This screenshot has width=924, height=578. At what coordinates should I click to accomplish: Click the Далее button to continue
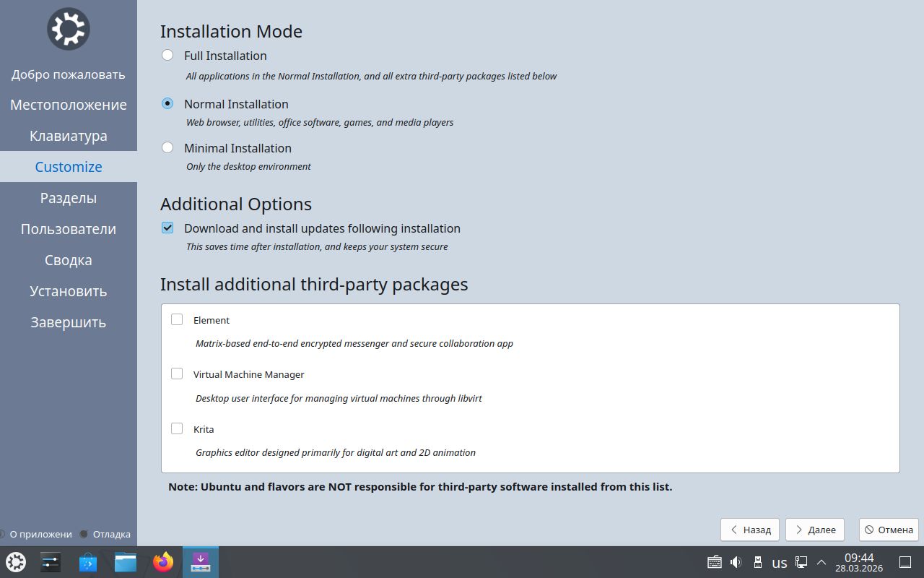(815, 530)
